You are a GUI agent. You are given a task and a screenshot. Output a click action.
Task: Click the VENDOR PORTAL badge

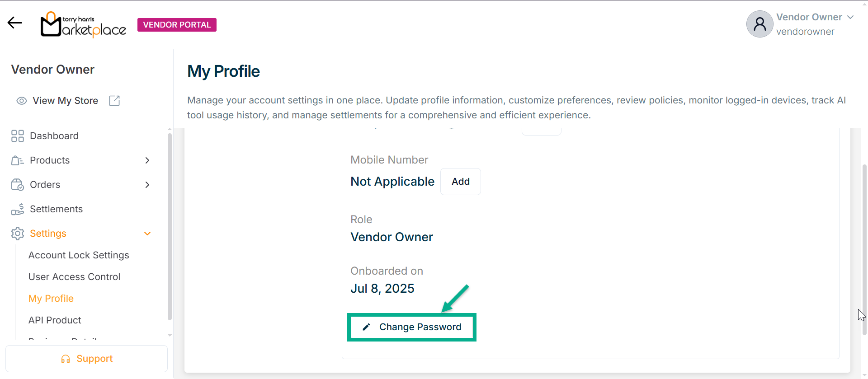coord(177,25)
